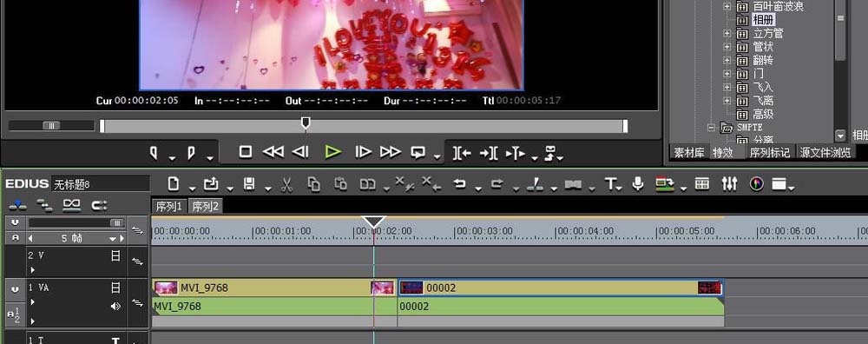Paste at cursor position icon

[x=341, y=184]
